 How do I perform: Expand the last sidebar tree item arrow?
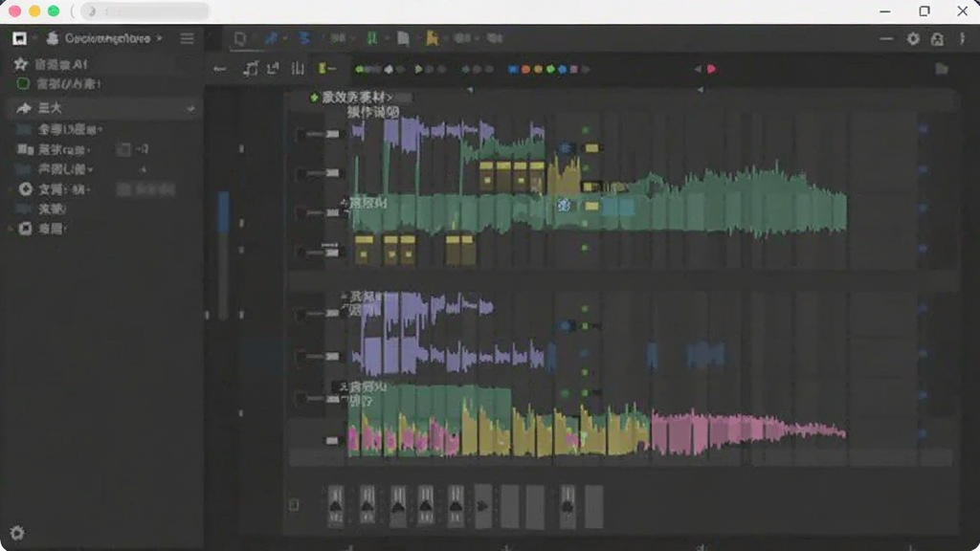pyautogui.click(x=10, y=230)
